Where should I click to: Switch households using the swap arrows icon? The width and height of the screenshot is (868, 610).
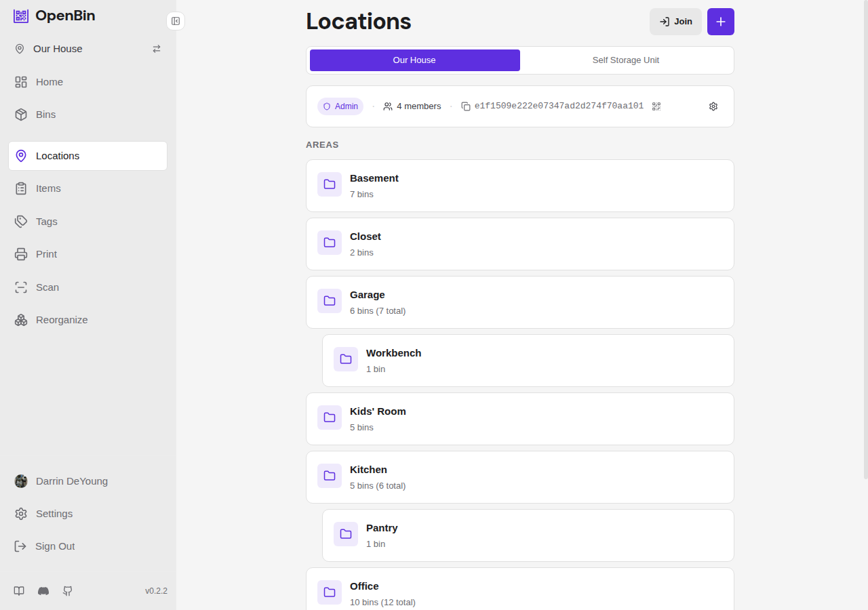coord(156,48)
